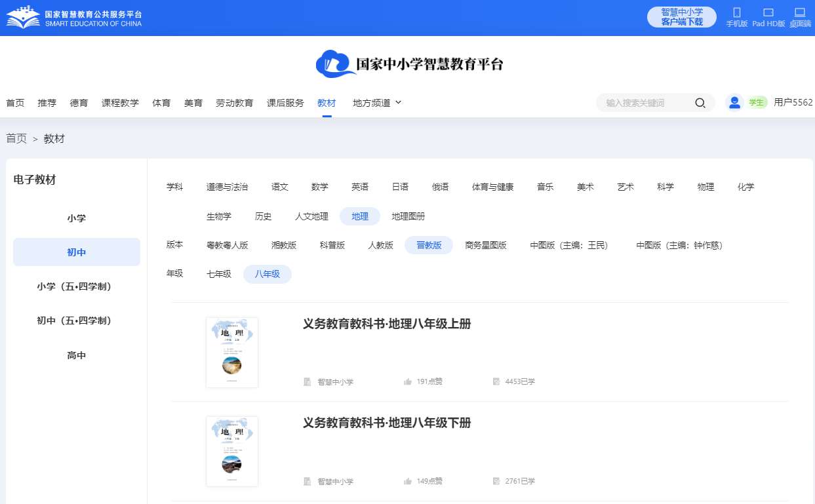Switch to the 课程教学 nav tab
The image size is (815, 504).
[120, 103]
